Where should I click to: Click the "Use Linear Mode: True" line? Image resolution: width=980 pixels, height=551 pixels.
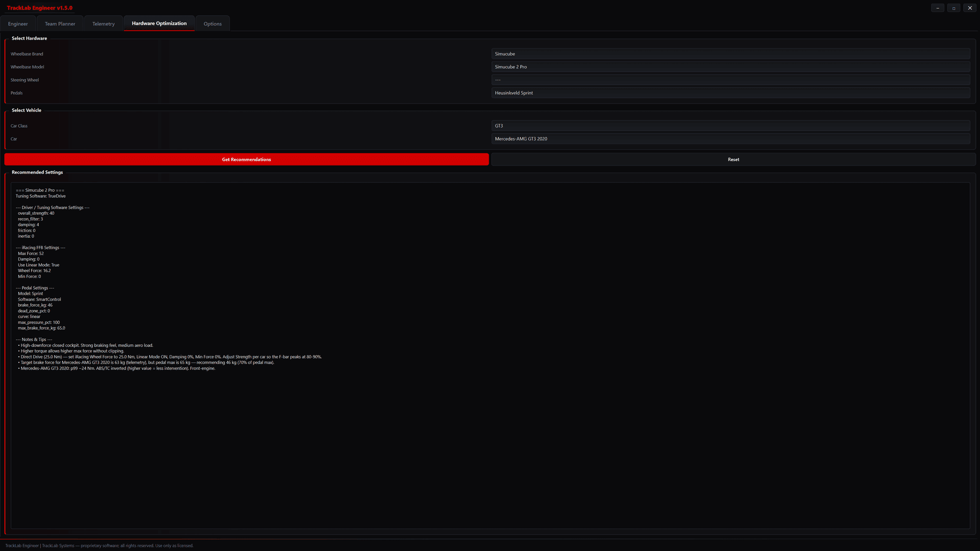click(38, 265)
